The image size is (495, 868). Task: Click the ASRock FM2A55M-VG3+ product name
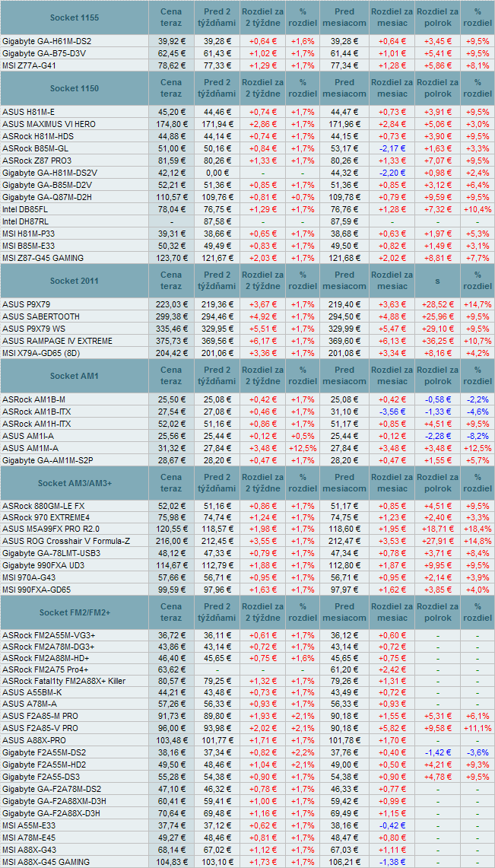pyautogui.click(x=49, y=635)
